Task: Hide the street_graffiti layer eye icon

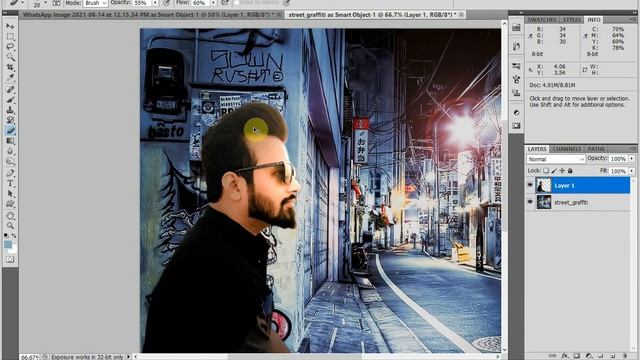Action: [530, 202]
